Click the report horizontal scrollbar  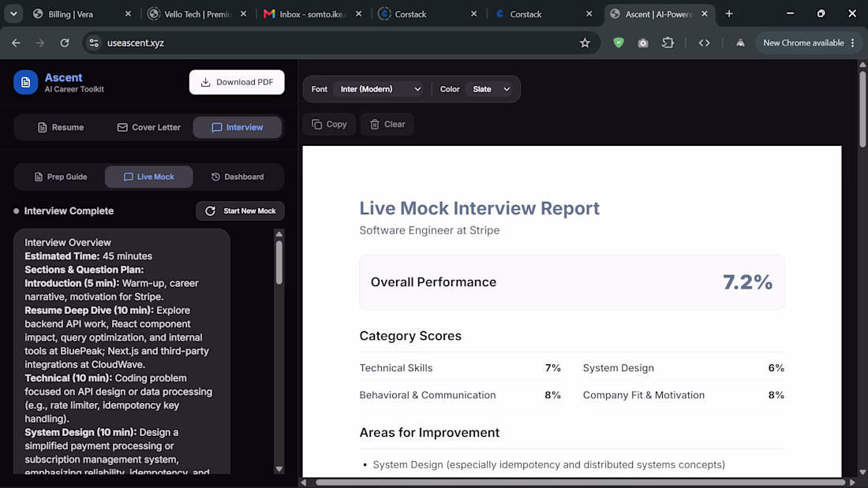tap(580, 482)
